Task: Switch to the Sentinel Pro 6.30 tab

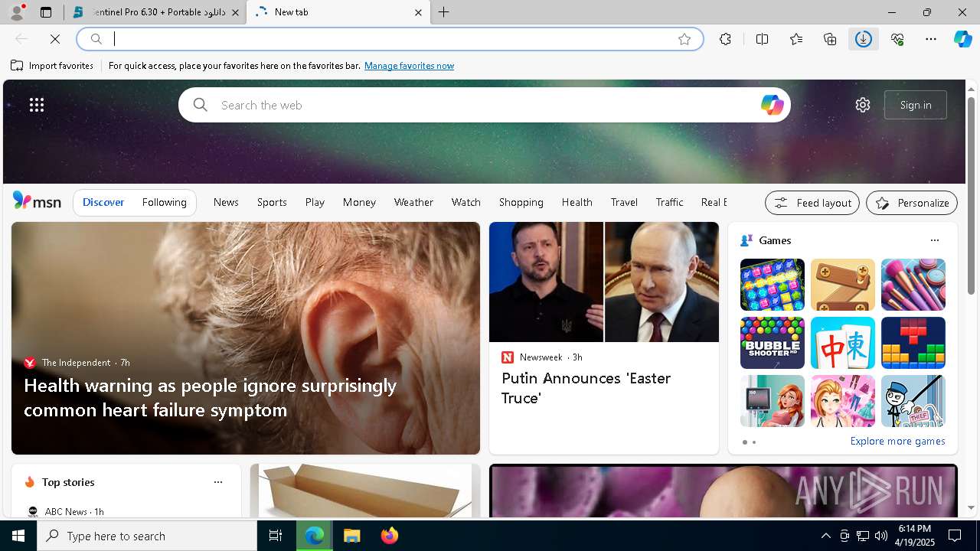Action: point(155,12)
